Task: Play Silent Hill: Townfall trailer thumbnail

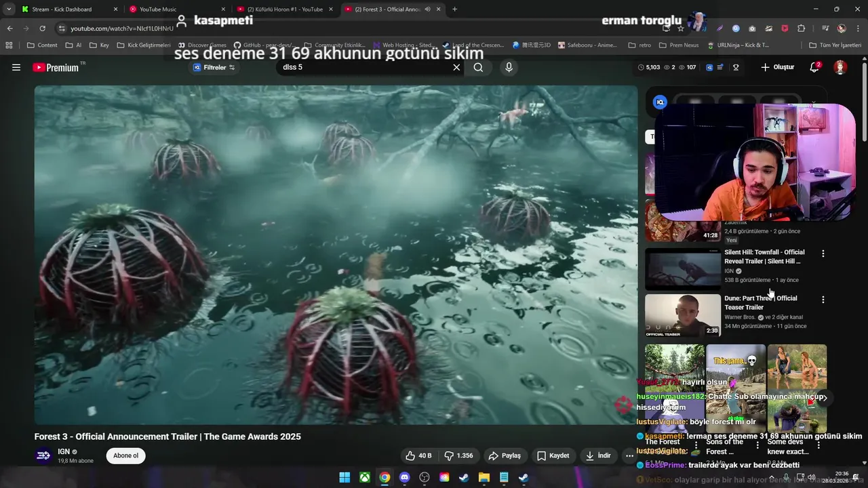Action: (x=683, y=269)
